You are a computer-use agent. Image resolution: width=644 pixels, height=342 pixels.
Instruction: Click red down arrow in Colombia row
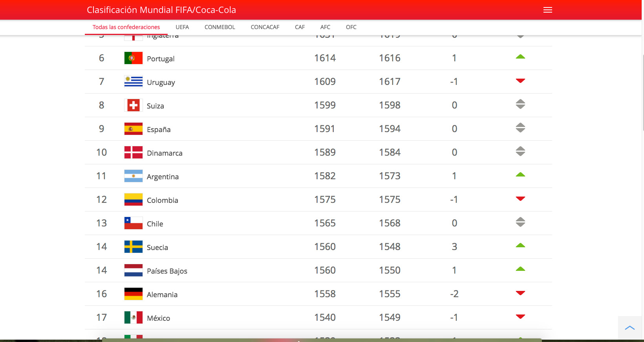coord(520,199)
